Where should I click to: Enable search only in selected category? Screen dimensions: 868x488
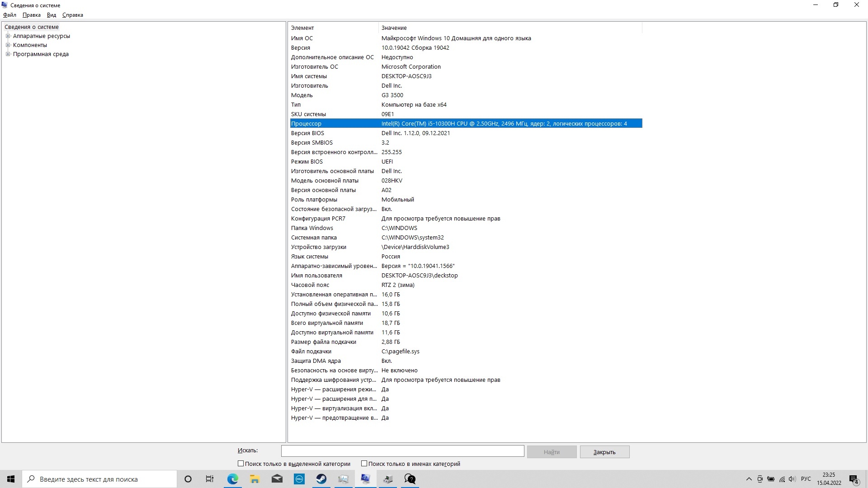pos(241,464)
